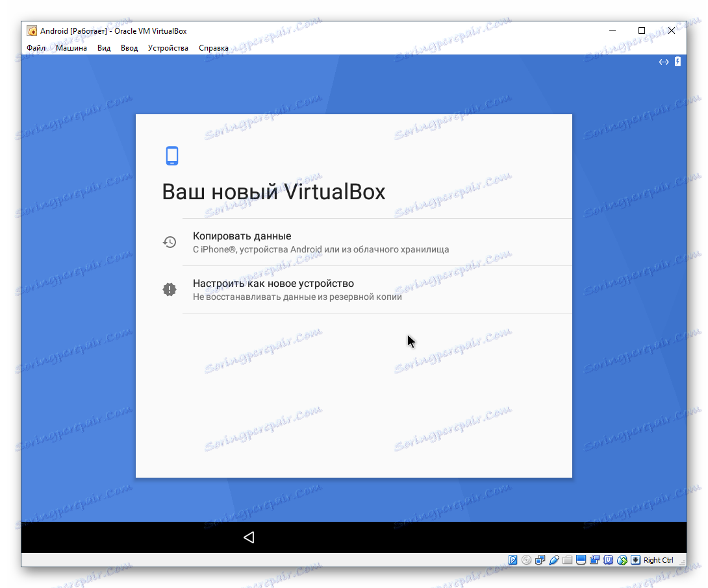Click the Android ethernet connection indicator
This screenshot has height=588, width=708.
[664, 62]
